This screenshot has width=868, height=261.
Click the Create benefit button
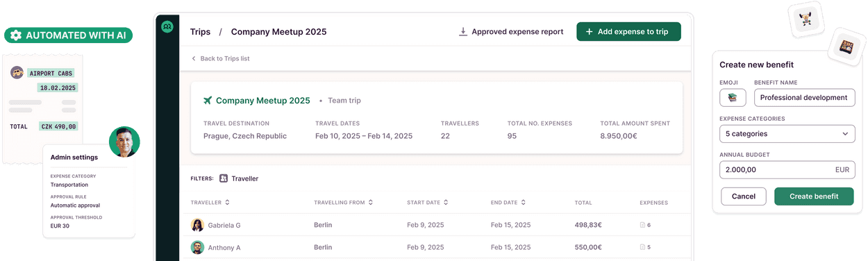click(814, 196)
